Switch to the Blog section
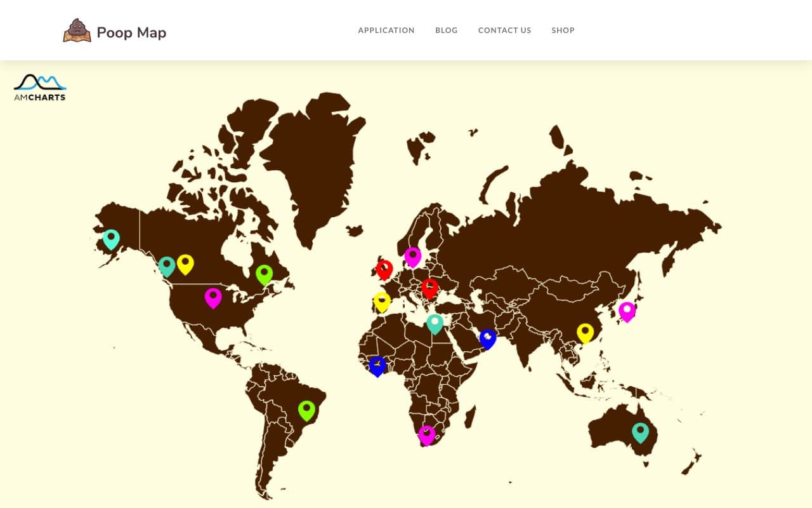Screen dimensions: 812x508 pyautogui.click(x=446, y=30)
